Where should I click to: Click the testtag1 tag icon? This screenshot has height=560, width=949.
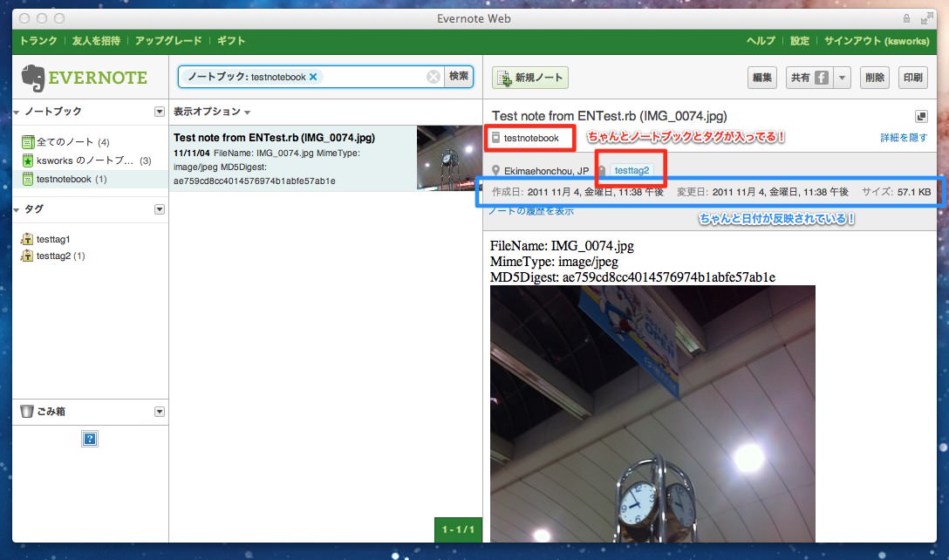coord(27,239)
